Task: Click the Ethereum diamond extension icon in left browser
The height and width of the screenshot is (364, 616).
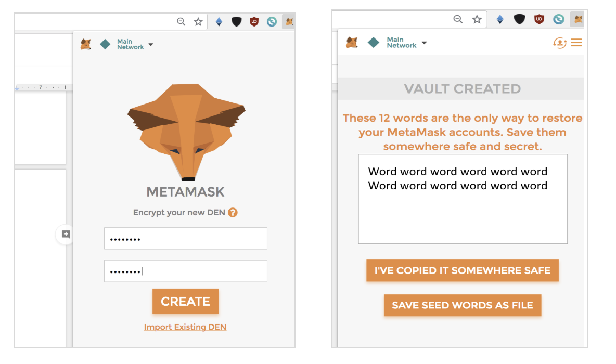Action: [x=219, y=22]
